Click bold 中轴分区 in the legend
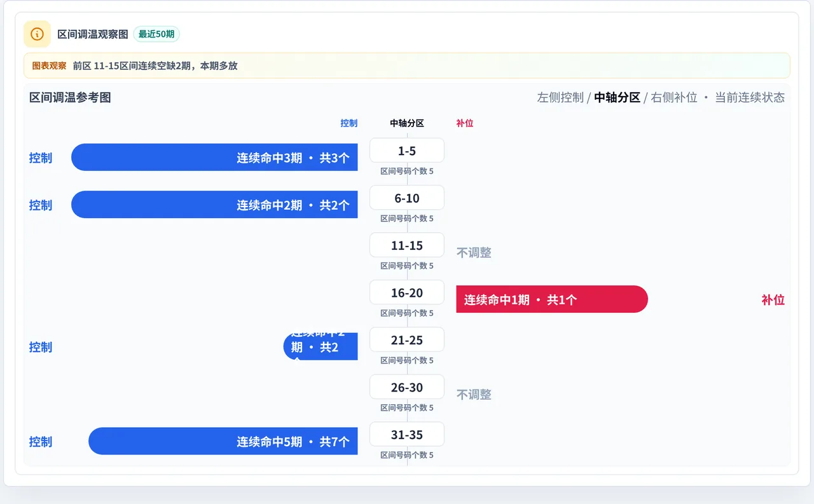The width and height of the screenshot is (814, 504). pyautogui.click(x=617, y=97)
